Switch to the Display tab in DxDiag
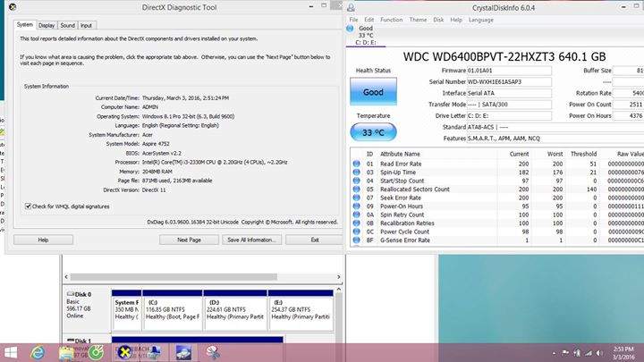The image size is (644, 362). tap(47, 25)
